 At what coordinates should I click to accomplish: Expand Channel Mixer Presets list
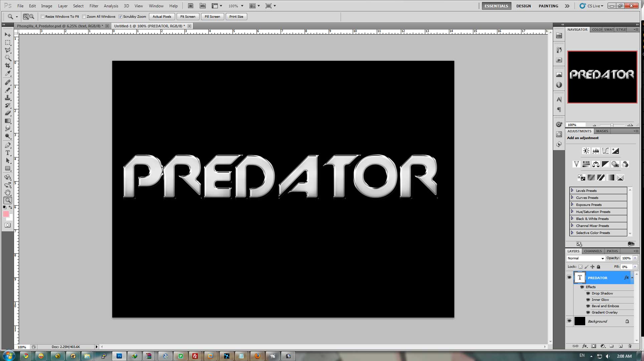pyautogui.click(x=572, y=226)
